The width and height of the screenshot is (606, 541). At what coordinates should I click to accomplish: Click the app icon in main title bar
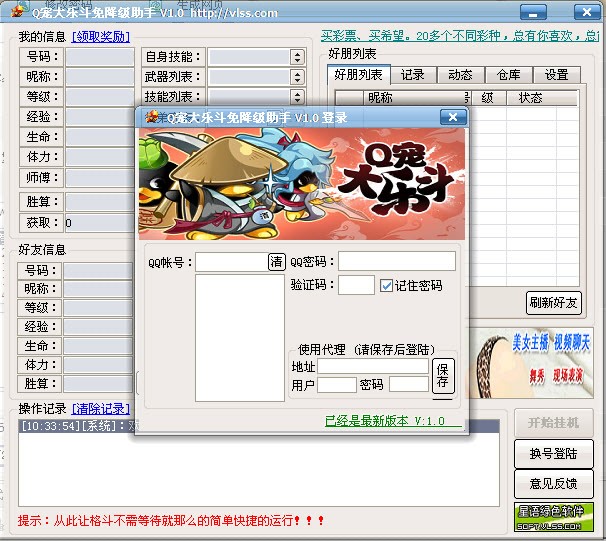(18, 12)
